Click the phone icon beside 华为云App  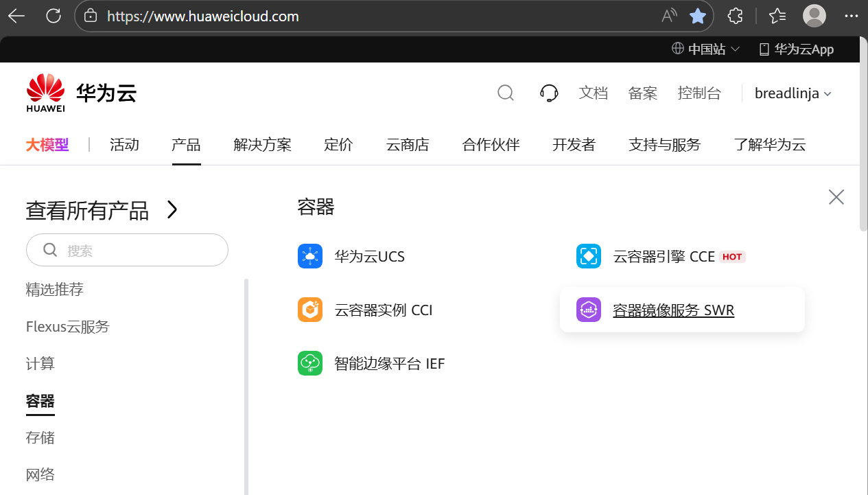click(x=764, y=49)
